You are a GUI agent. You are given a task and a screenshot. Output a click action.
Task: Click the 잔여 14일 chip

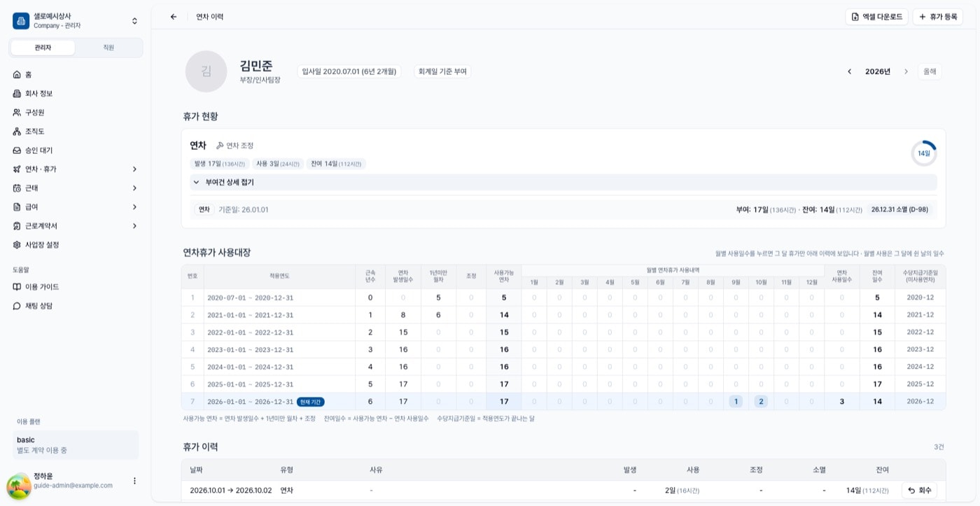[x=336, y=164]
